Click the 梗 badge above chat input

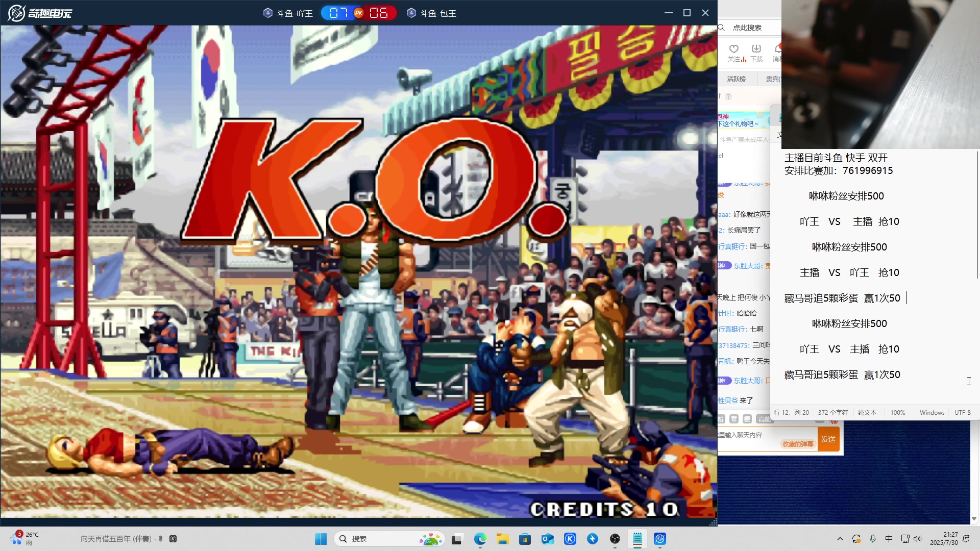pyautogui.click(x=747, y=419)
